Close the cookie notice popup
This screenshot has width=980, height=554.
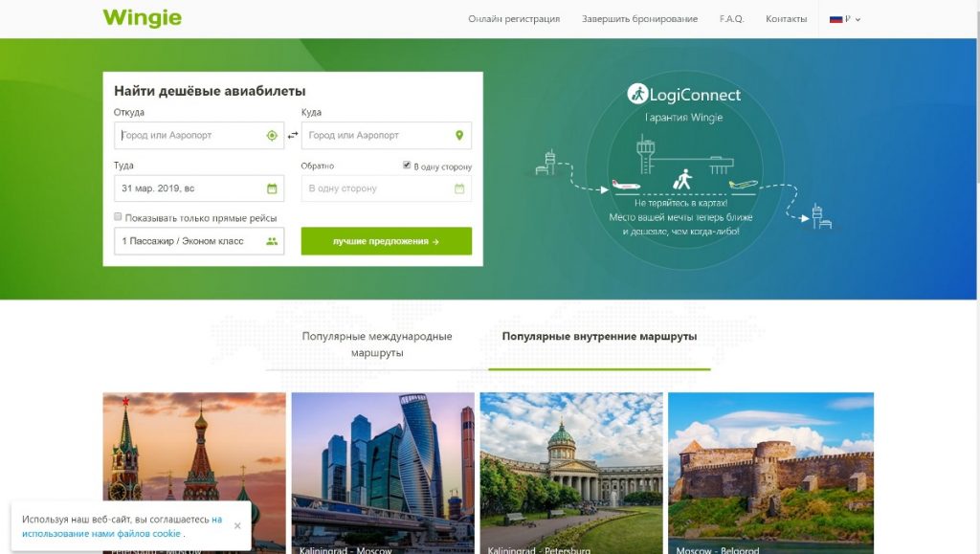pos(237,526)
